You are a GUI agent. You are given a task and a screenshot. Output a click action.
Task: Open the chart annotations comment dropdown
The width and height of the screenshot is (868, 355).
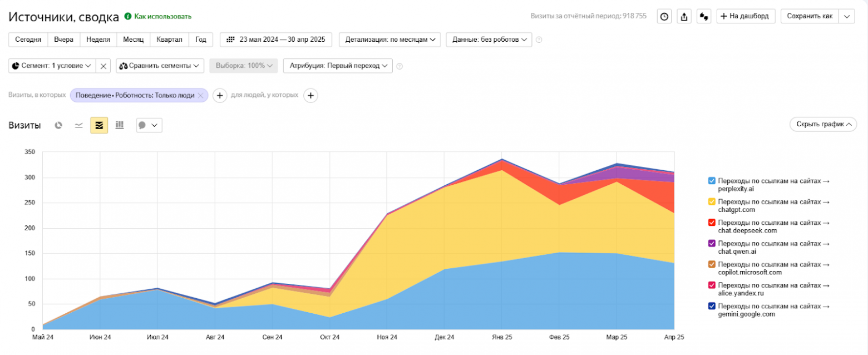click(149, 125)
